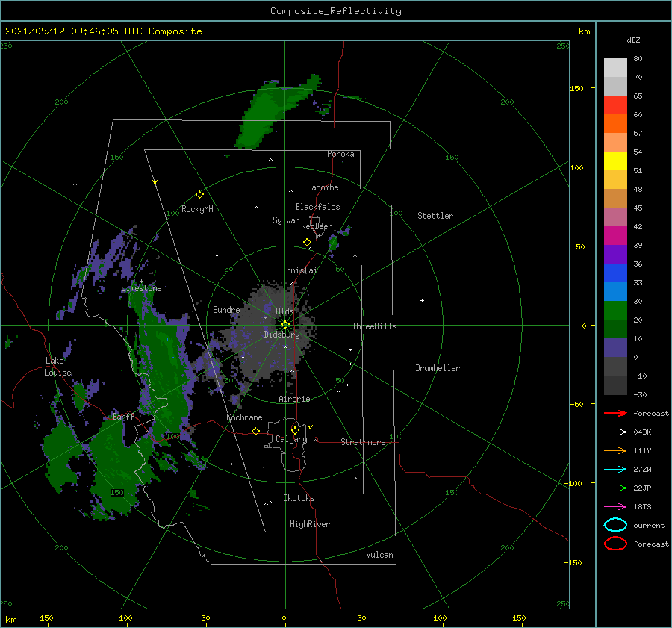This screenshot has width=672, height=628.
Task: Click the Sylvan label
Action: [x=286, y=220]
